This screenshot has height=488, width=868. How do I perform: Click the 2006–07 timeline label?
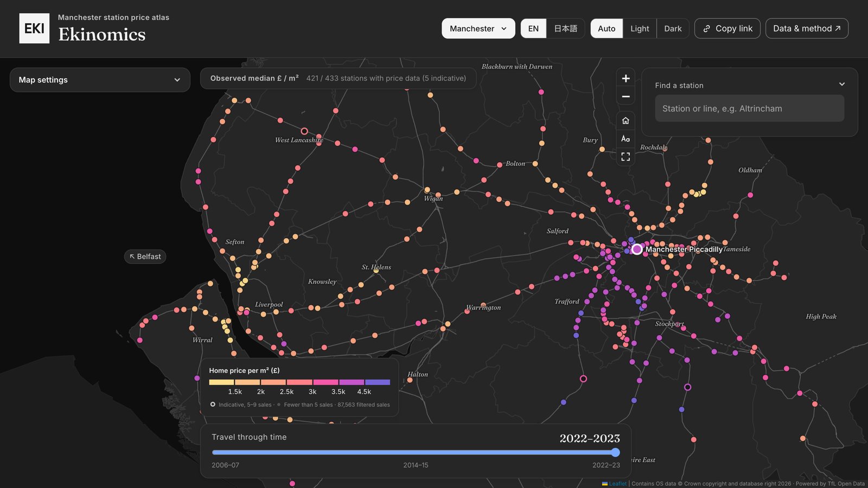click(225, 465)
